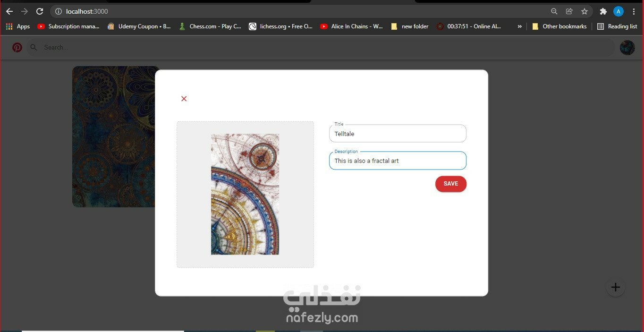Toggle the bookmark star for this page
Viewport: 644px width, 332px height.
click(585, 11)
